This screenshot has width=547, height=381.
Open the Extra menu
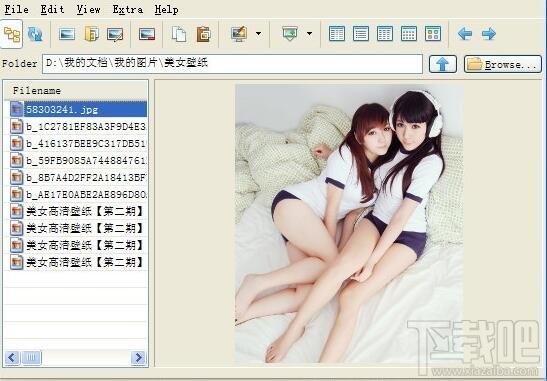coord(128,9)
